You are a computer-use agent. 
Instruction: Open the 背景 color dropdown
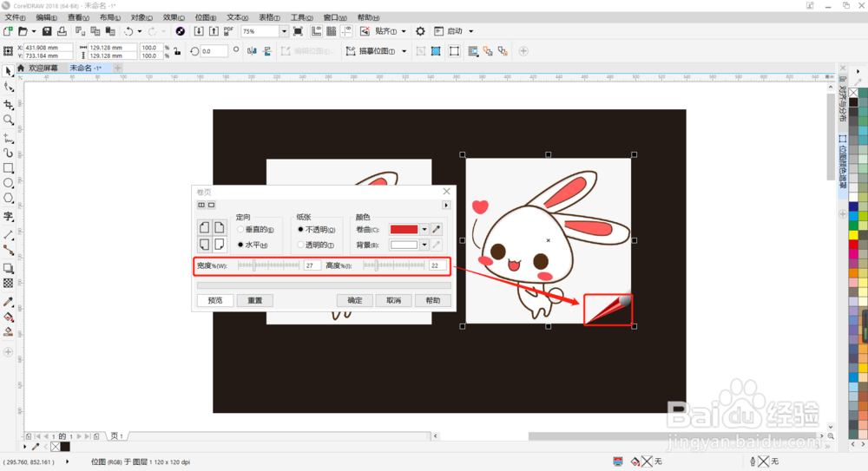point(424,245)
